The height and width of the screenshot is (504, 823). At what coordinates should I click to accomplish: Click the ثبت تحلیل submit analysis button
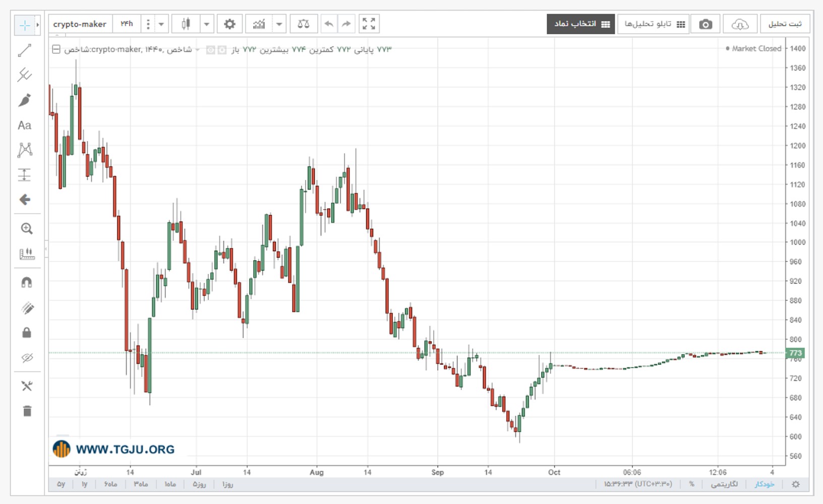(785, 24)
